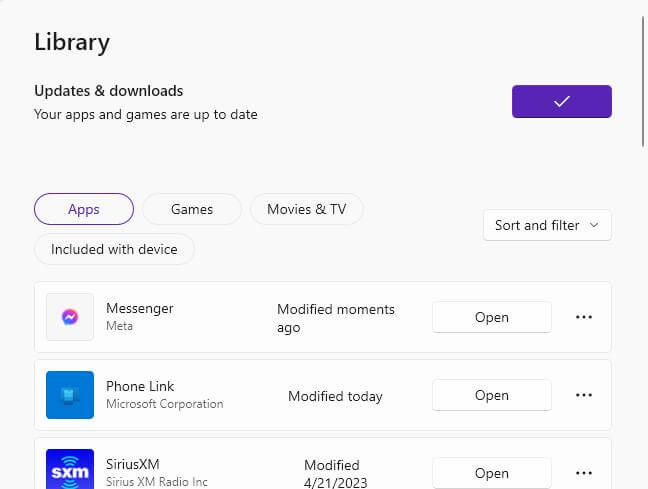
Task: Click the Meta publisher text
Action: 119,326
